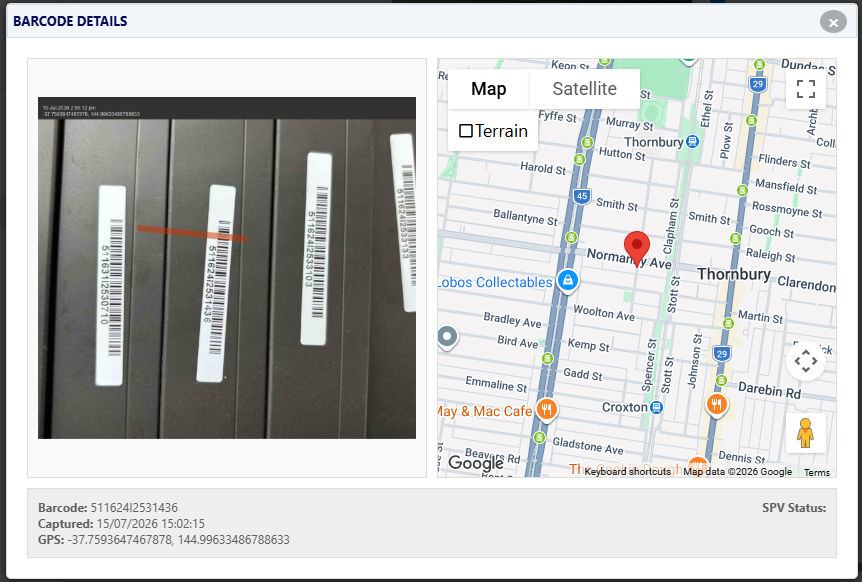Click the Gladstone Ave street label
The height and width of the screenshot is (582, 862).
point(588,446)
